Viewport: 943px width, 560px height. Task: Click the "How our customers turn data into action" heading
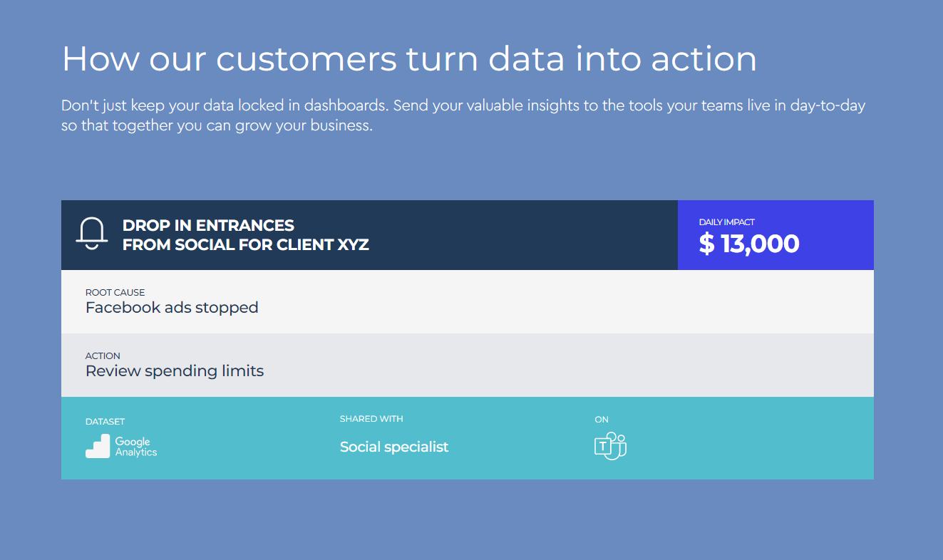click(409, 58)
